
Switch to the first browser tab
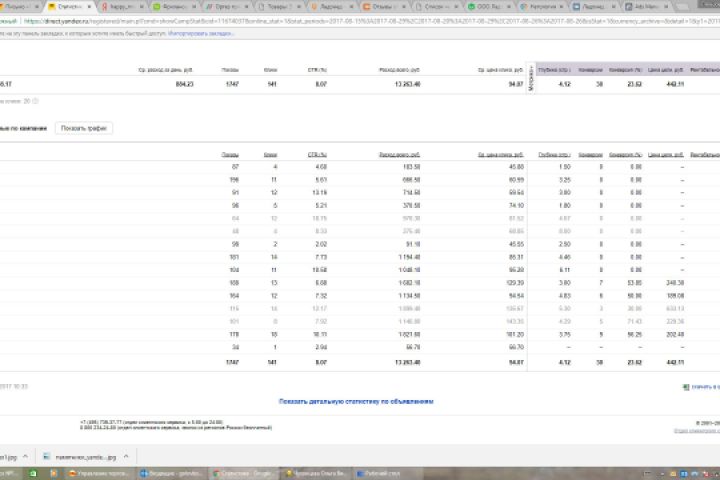(20, 6)
